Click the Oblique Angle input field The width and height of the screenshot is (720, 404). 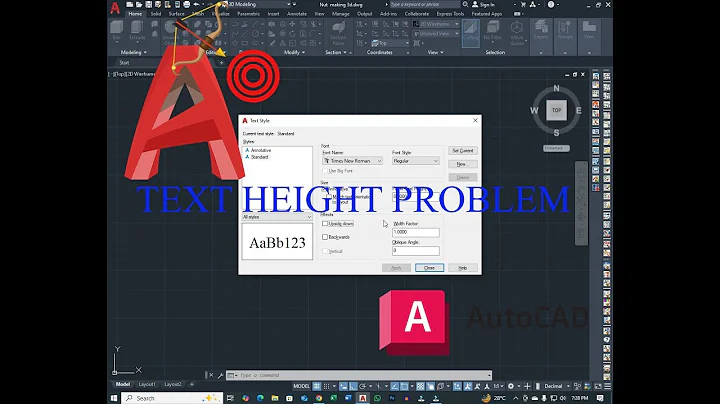tap(416, 251)
